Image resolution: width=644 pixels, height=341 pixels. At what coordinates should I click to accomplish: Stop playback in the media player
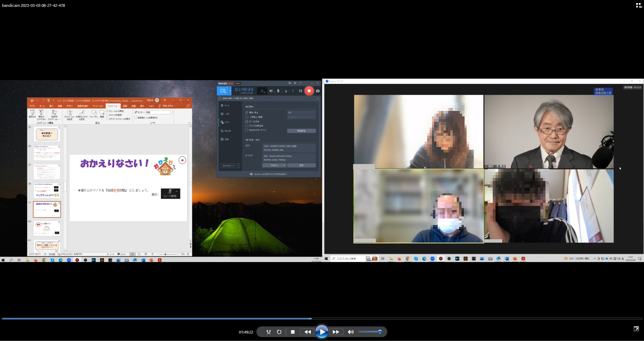(293, 332)
